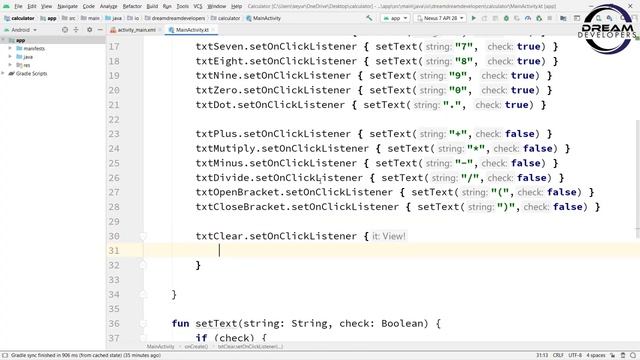This screenshot has height=360, width=640.
Task: Expand the Gradle Scripts node arrow
Action: (x=3, y=73)
